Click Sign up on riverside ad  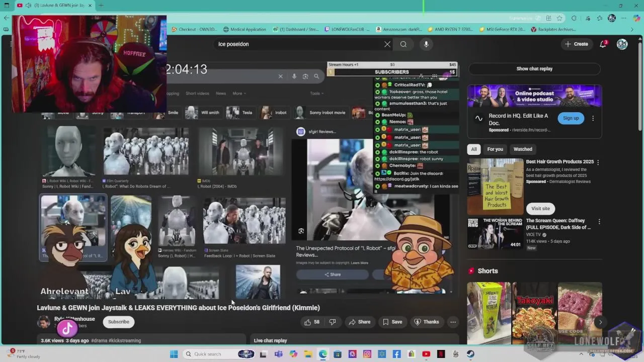coord(571,118)
